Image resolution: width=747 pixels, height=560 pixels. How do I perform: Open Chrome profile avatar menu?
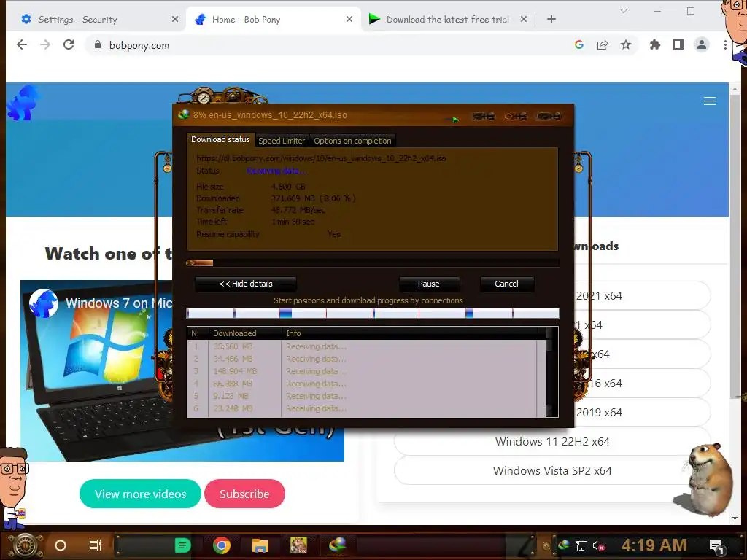click(x=702, y=44)
